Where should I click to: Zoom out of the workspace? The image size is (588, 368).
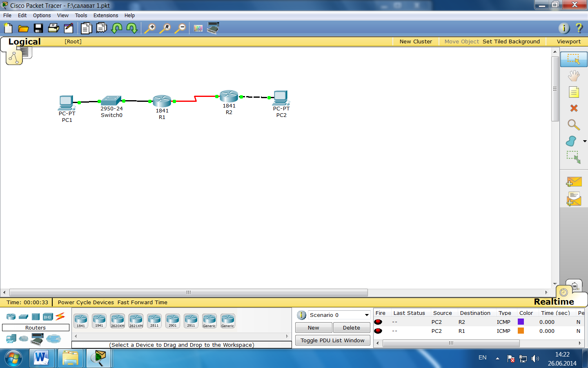(x=180, y=28)
